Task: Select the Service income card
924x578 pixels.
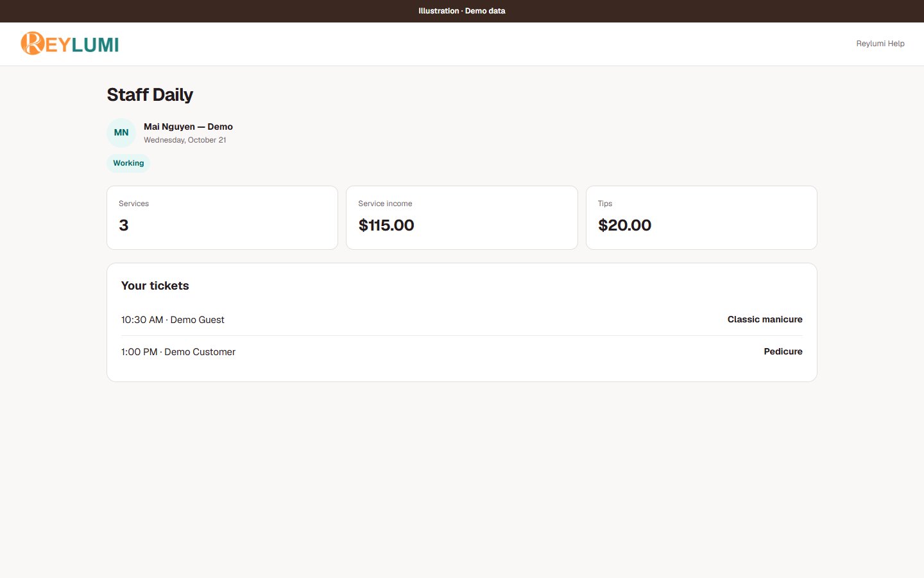Action: click(x=462, y=218)
